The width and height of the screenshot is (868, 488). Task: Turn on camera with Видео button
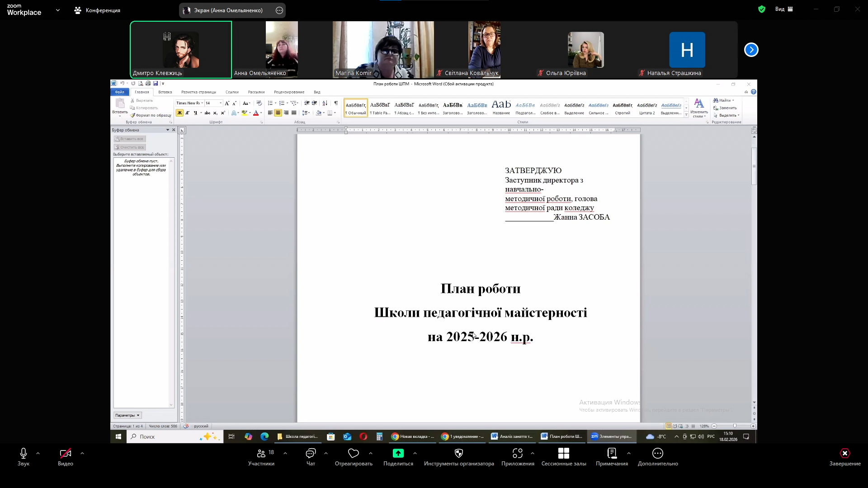point(66,454)
